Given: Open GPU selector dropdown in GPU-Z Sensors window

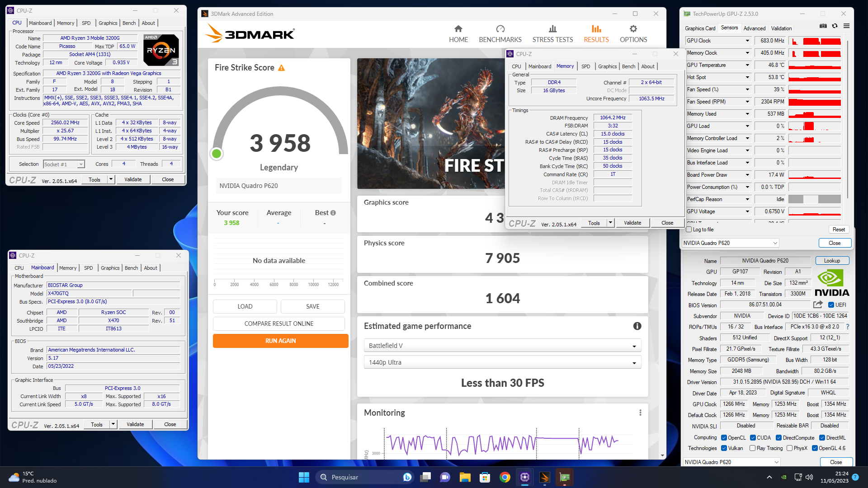Looking at the screenshot, I should click(x=730, y=243).
